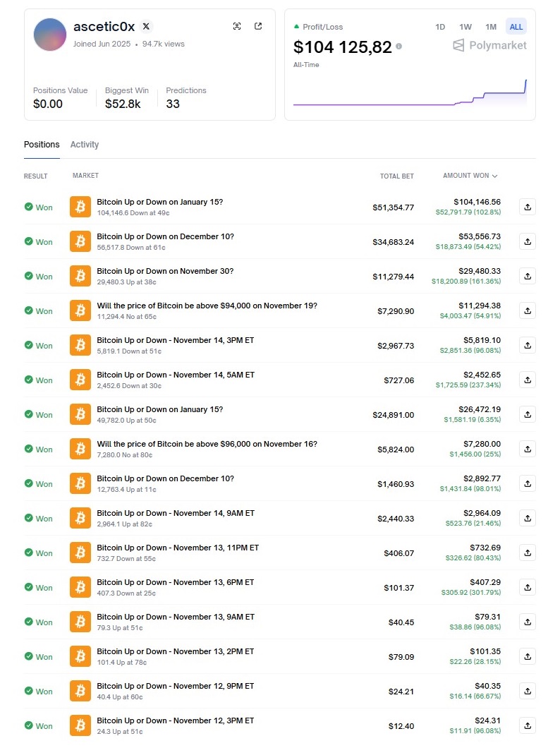Share the November 13, 2PM ET win

point(528,657)
